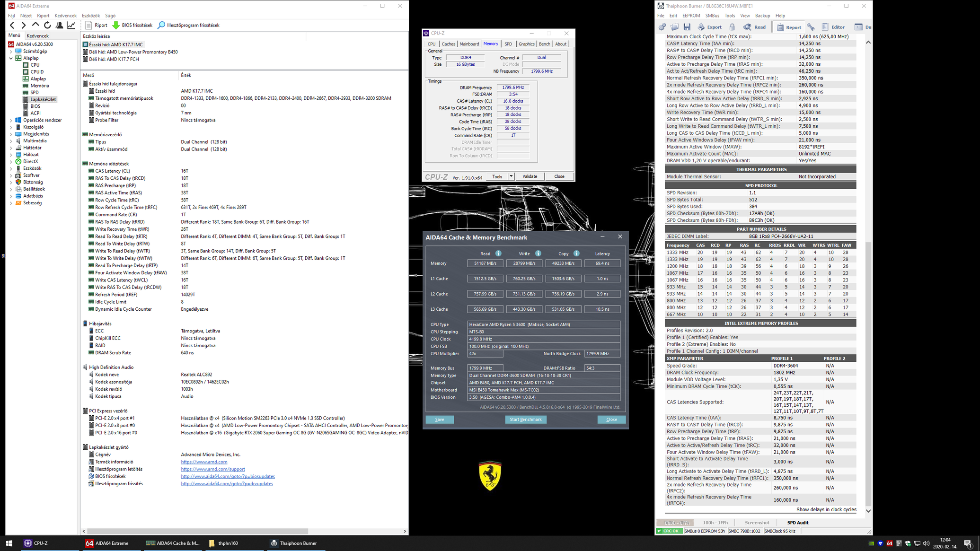
Task: Refresh the AIDA64 page
Action: coord(47,25)
